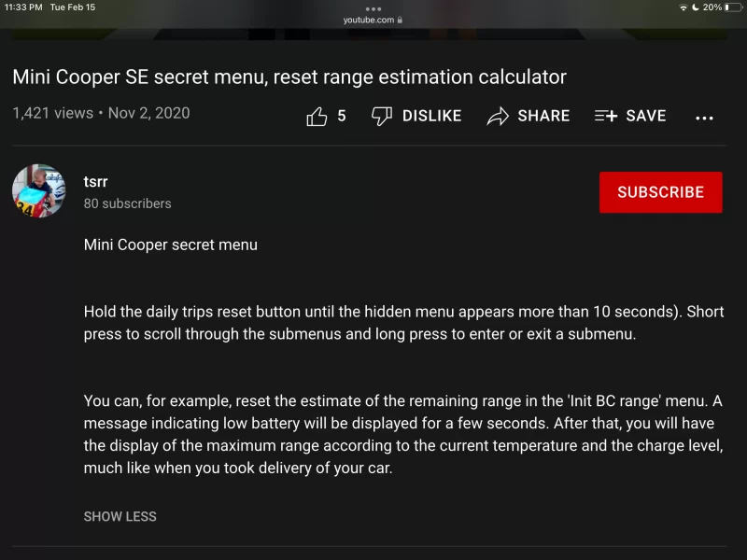Click the Mini Cooper SE video title
This screenshot has width=747, height=560.
(289, 77)
